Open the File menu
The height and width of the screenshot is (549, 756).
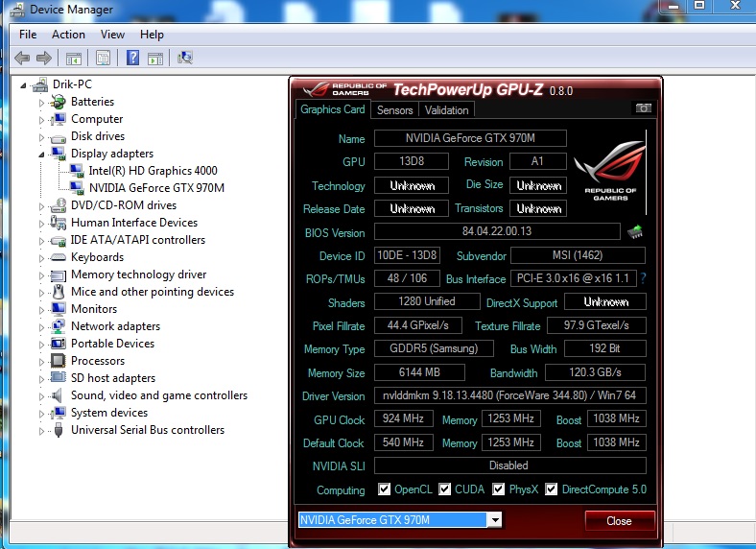pos(28,35)
